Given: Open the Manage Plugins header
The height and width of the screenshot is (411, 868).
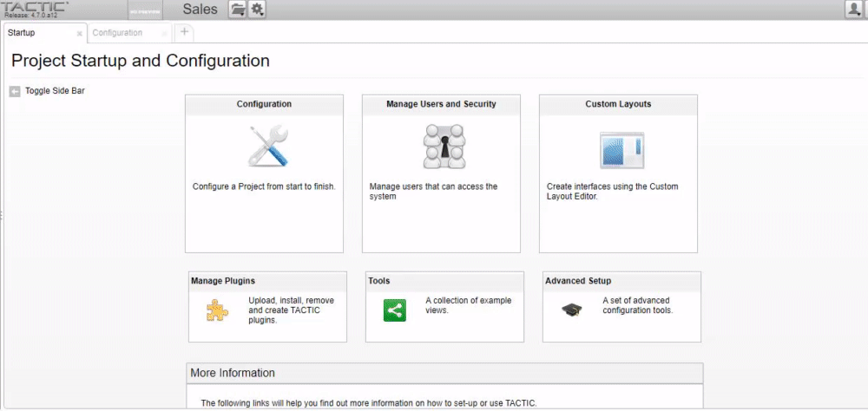Looking at the screenshot, I should (268, 281).
